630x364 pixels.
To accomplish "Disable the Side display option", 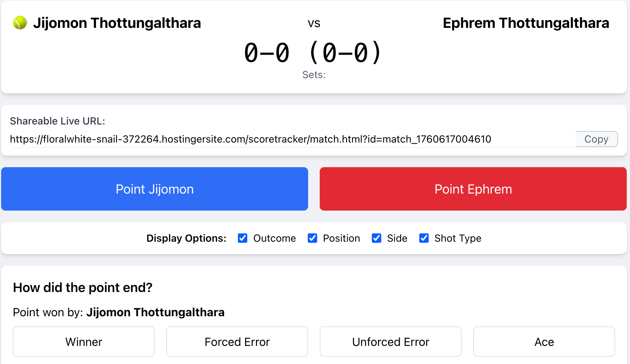I will 377,238.
